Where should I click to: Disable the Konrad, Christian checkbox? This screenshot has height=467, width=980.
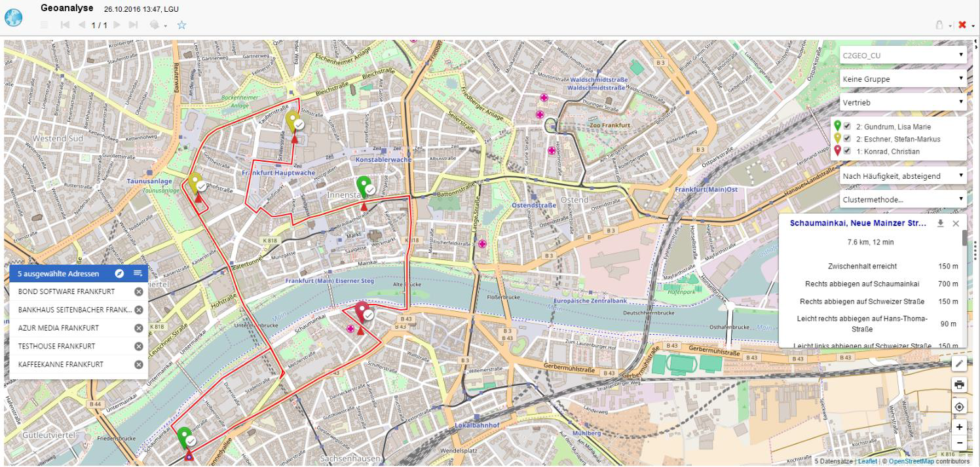coord(847,151)
